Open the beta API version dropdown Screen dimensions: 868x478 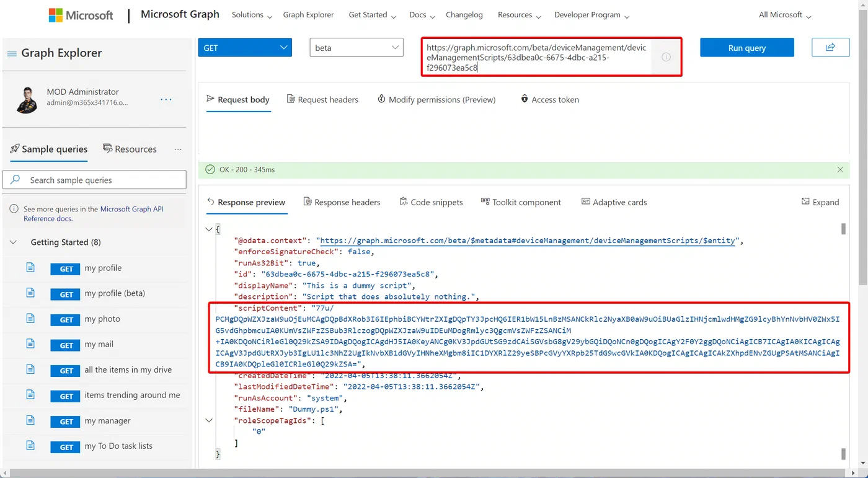point(356,48)
